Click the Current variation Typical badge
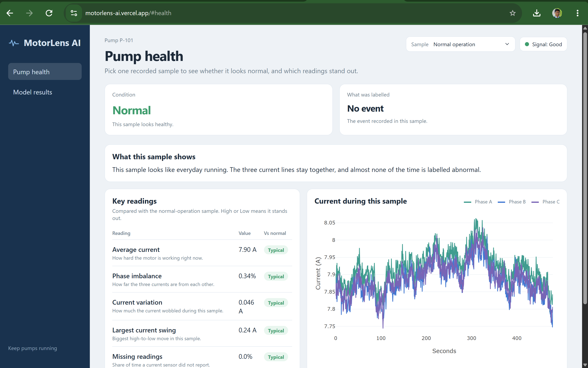 coord(276,303)
